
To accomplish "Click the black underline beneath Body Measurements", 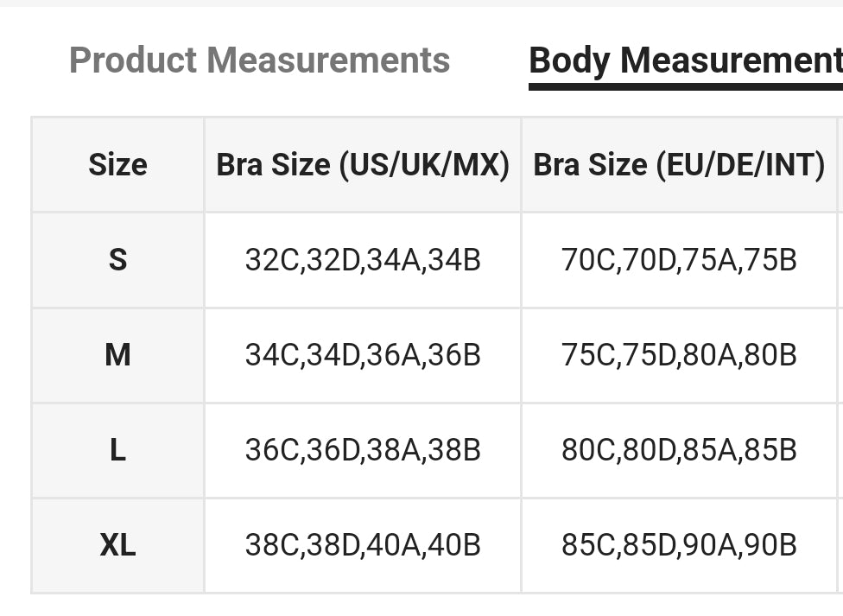I will coord(685,86).
